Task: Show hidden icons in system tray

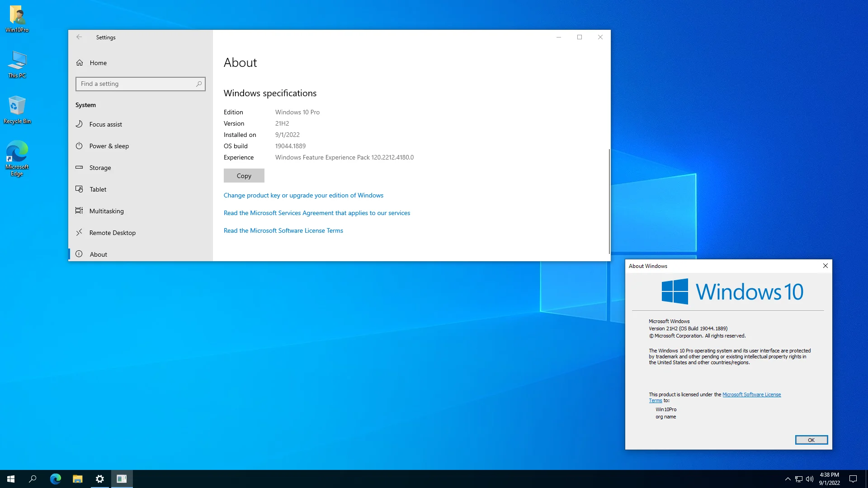Action: click(788, 479)
